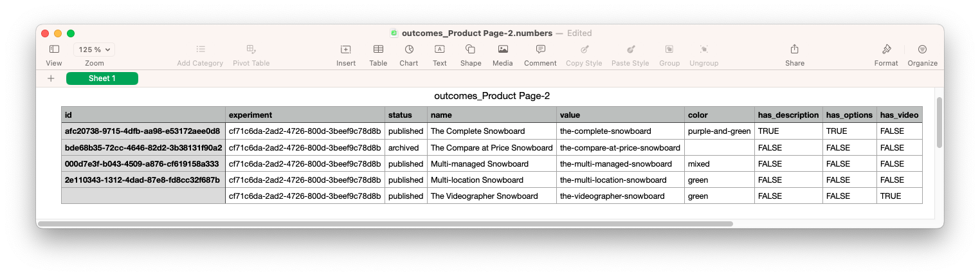The image size is (980, 276).
Task: Select the-multi-managed-snowboard value cell
Action: (x=621, y=163)
